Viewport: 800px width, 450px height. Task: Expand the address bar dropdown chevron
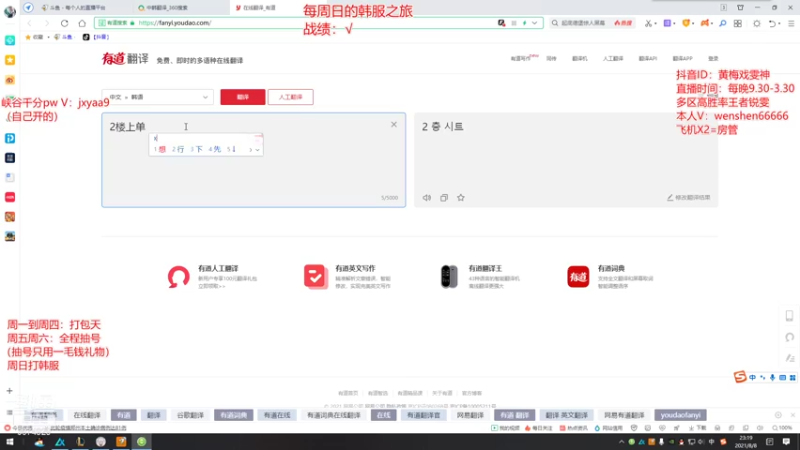[x=534, y=23]
